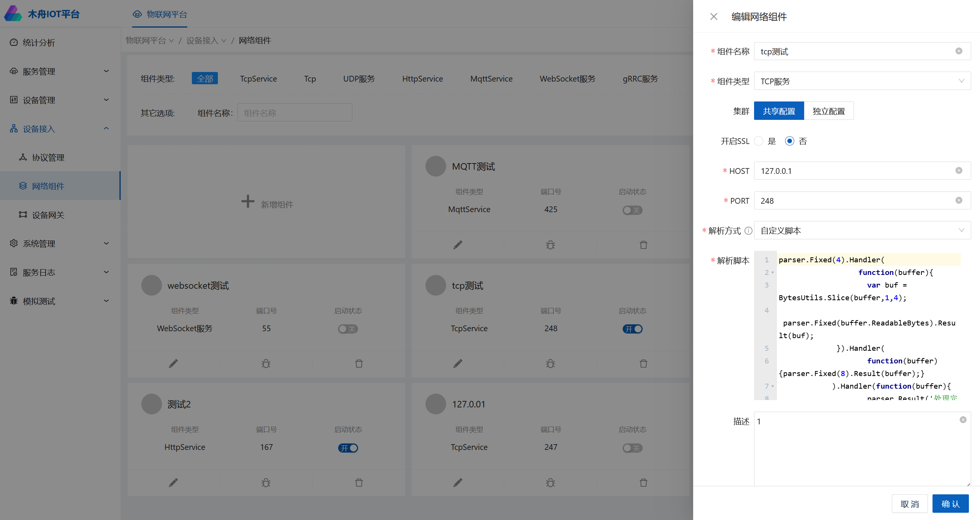Select 否 for SSL option
The image size is (980, 520).
pos(789,141)
